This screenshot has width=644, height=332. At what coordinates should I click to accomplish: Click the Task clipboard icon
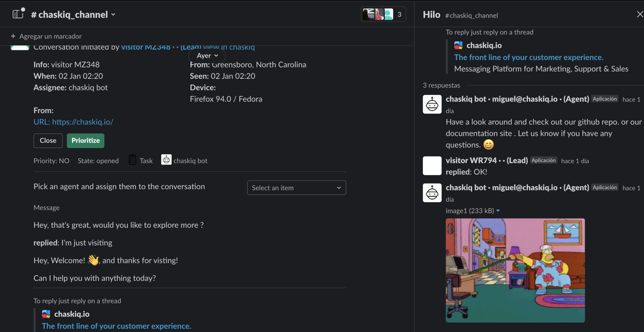(x=132, y=160)
